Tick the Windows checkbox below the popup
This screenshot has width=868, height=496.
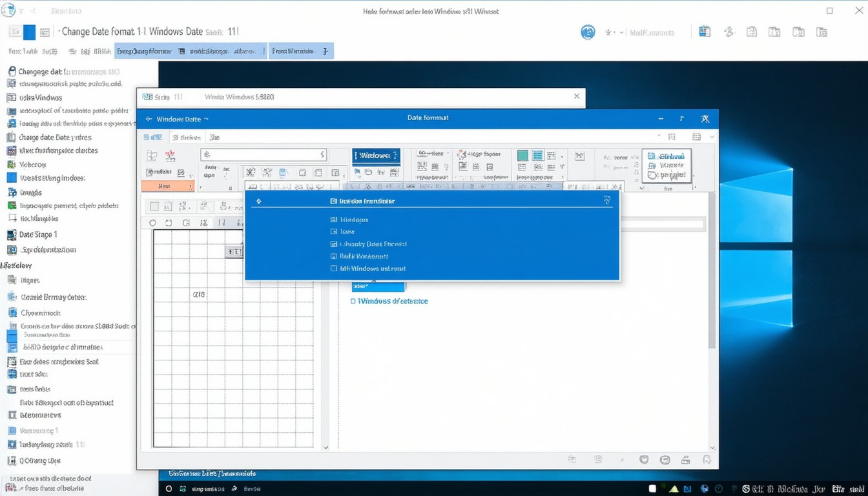pyautogui.click(x=353, y=302)
